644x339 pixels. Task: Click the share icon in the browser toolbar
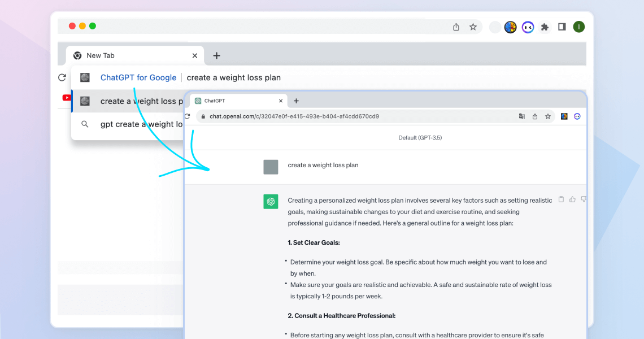[x=456, y=27]
